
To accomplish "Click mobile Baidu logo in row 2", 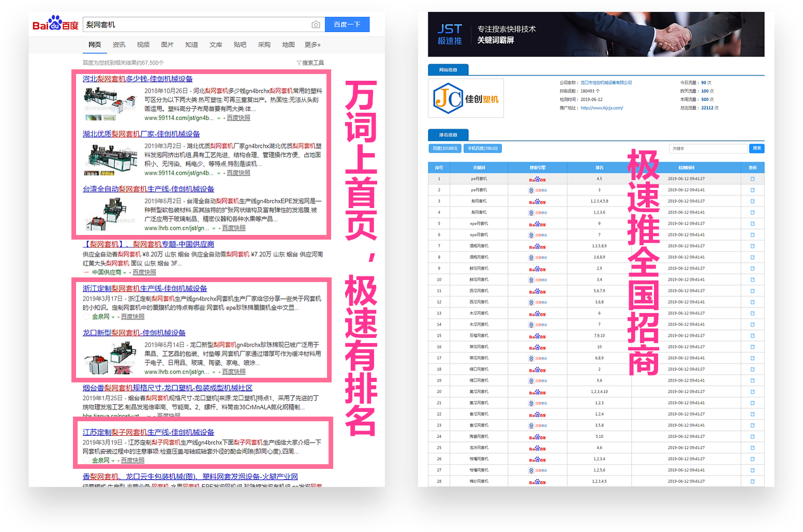I will click(x=537, y=190).
